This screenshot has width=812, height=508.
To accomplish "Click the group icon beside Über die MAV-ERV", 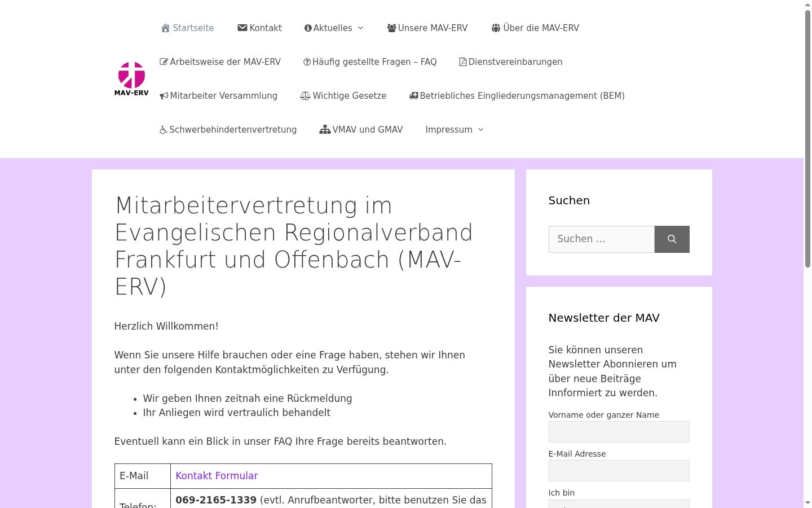I will pyautogui.click(x=496, y=28).
